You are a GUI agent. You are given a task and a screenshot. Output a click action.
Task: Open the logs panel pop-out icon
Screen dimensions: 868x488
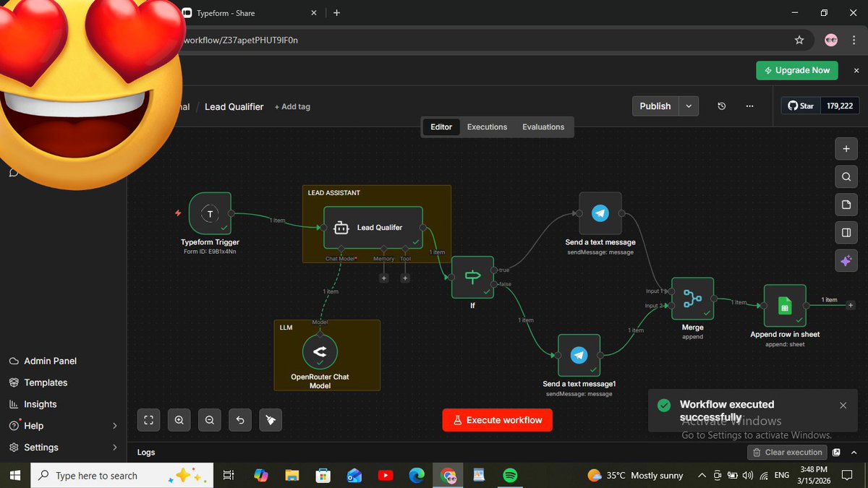pyautogui.click(x=837, y=453)
